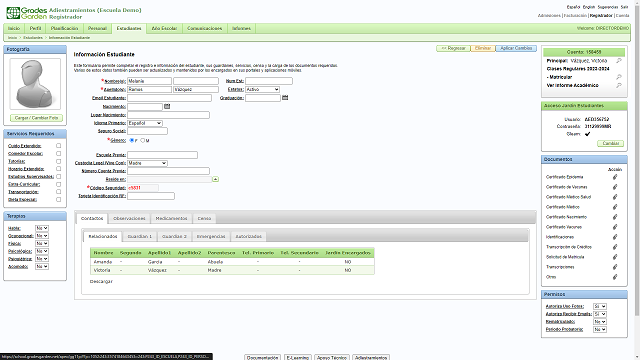This screenshot has height=360, width=640.
Task: Click the Lugar Nacimiento input field
Action: coord(168,115)
